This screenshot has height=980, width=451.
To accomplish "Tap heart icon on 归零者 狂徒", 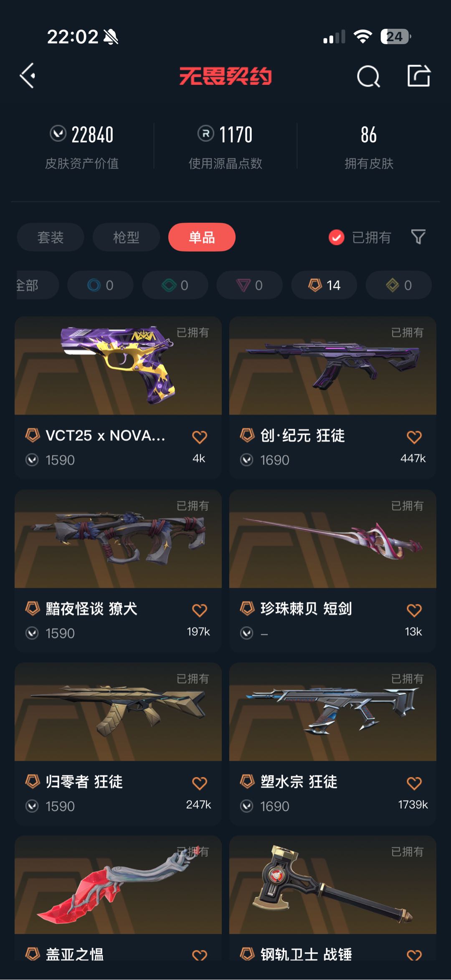I will tap(199, 783).
